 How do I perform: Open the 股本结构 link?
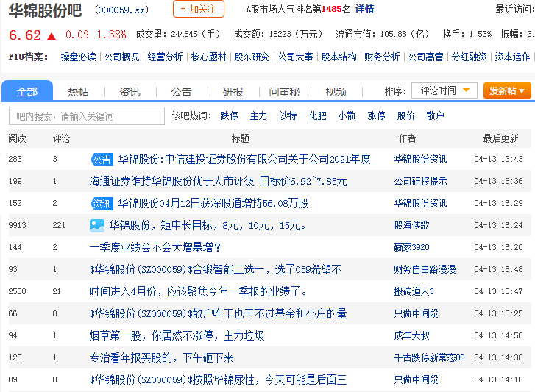pos(339,57)
